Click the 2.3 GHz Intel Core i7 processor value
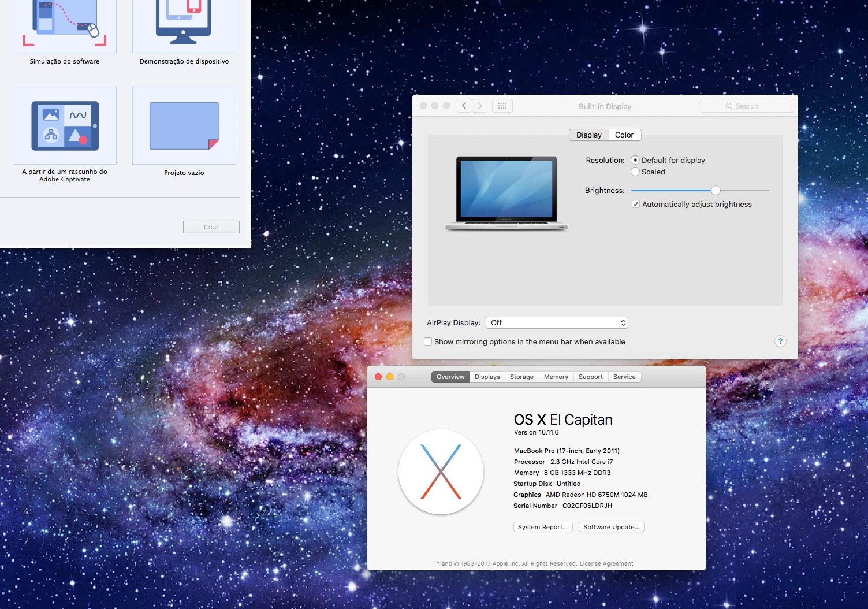 [x=582, y=462]
